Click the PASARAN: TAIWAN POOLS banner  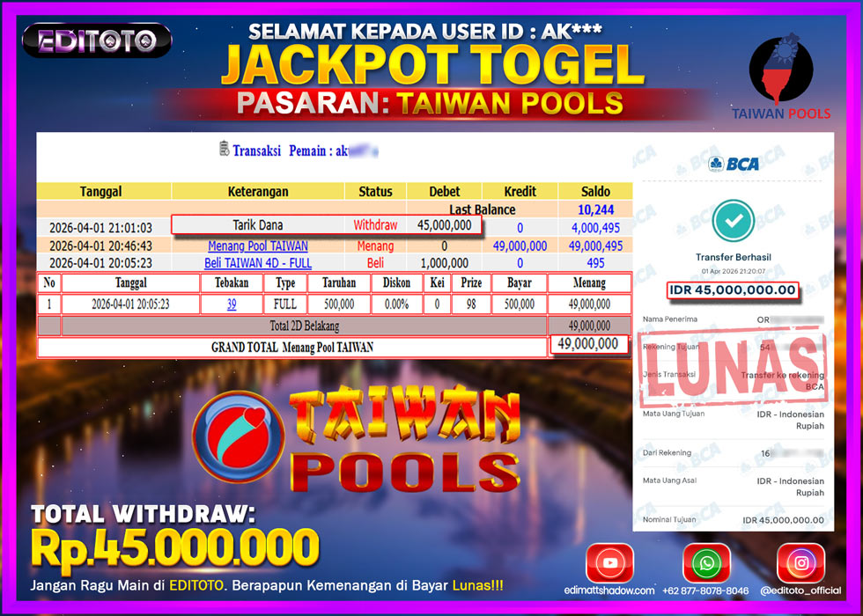tap(430, 103)
